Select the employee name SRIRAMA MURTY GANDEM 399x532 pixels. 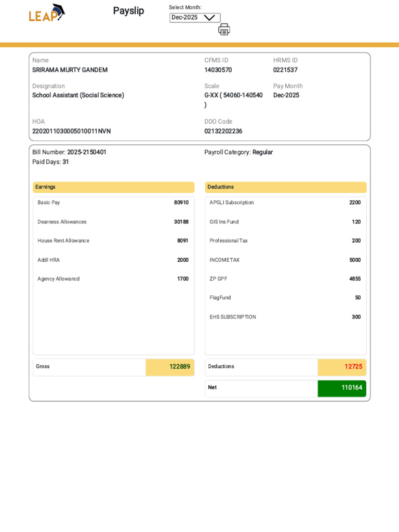(x=70, y=70)
